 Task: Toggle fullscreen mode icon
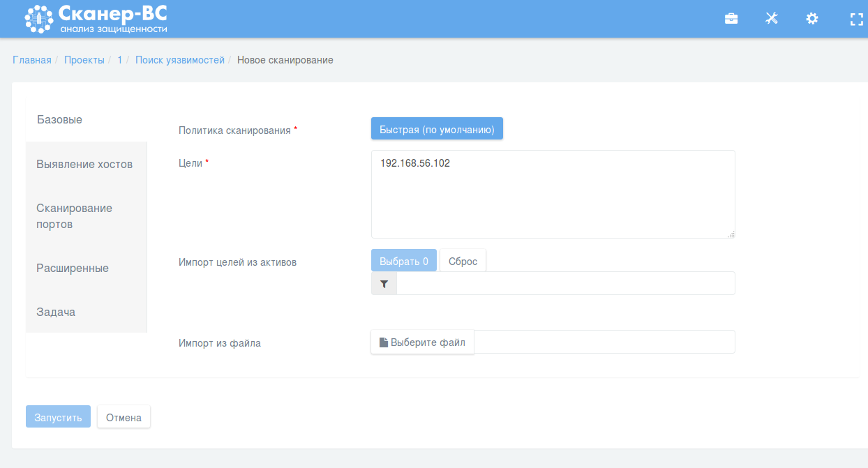click(x=856, y=19)
